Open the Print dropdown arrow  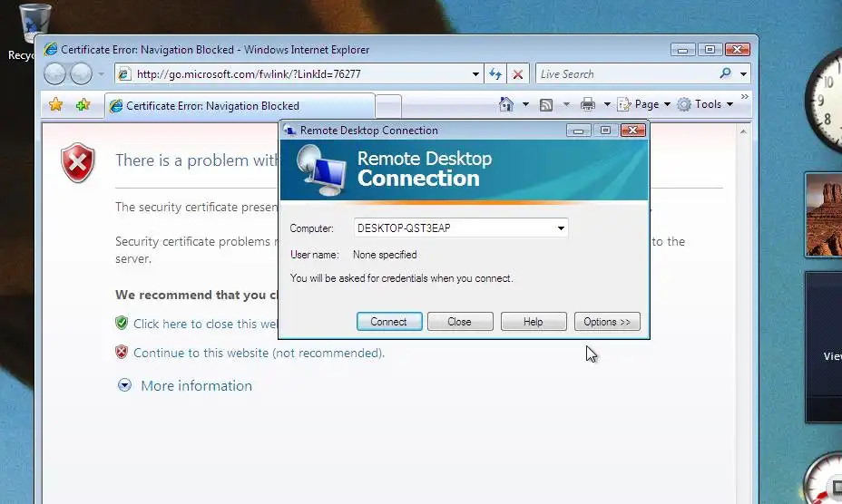[607, 104]
